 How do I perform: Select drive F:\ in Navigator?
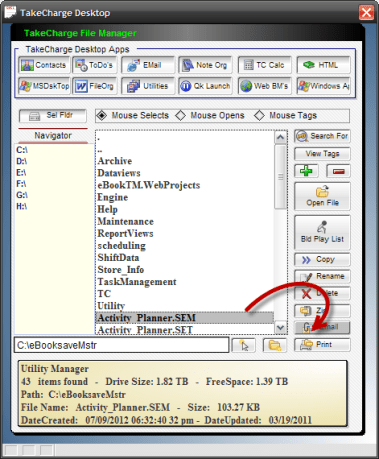click(x=22, y=184)
